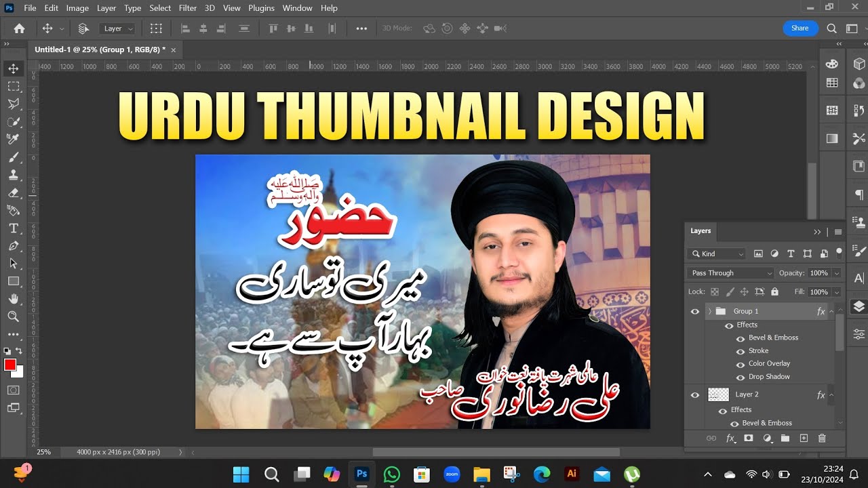Select the Zoom tool
The height and width of the screenshot is (488, 868).
click(13, 316)
